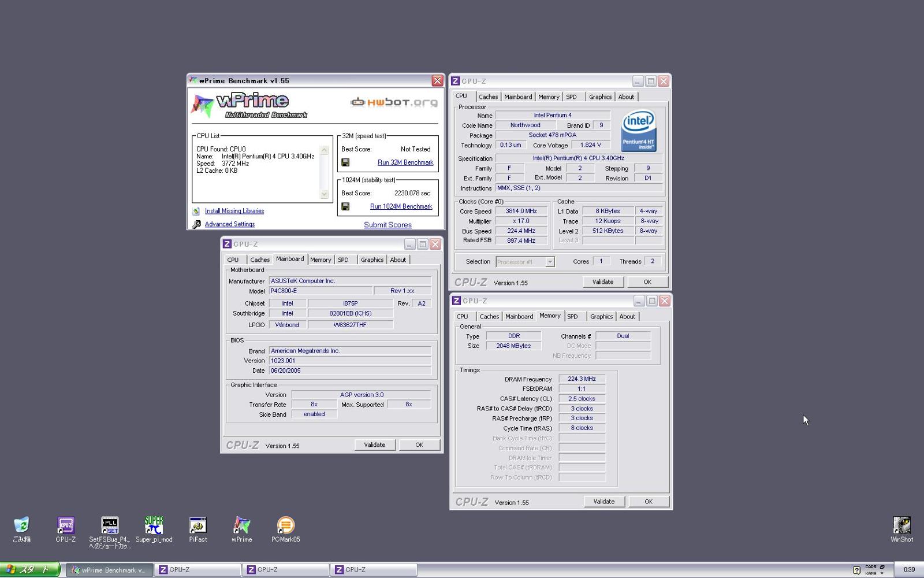Click Run 32M Benchmark link
The width and height of the screenshot is (924, 578).
pos(405,162)
